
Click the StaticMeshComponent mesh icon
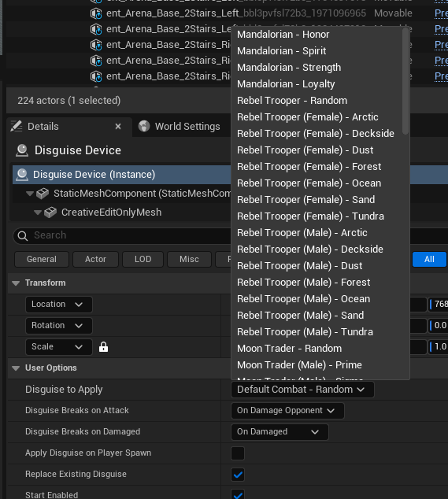[x=43, y=194]
